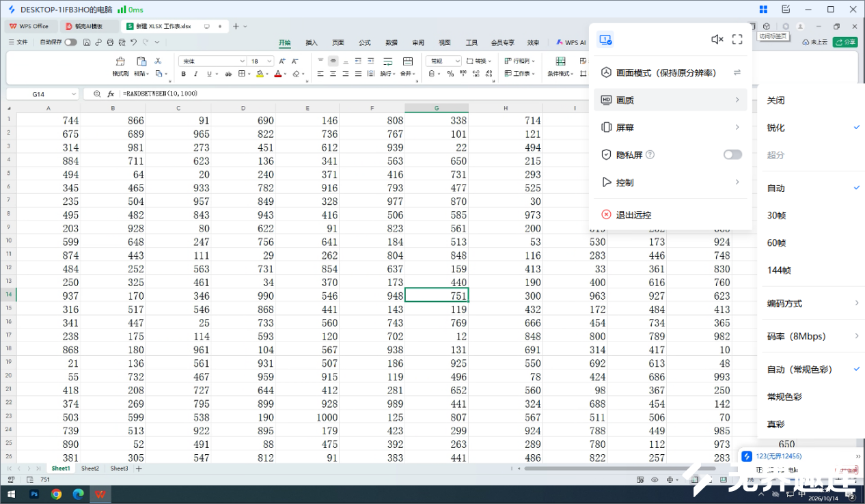The height and width of the screenshot is (504, 865).
Task: Apply bold formatting with B icon
Action: click(184, 74)
